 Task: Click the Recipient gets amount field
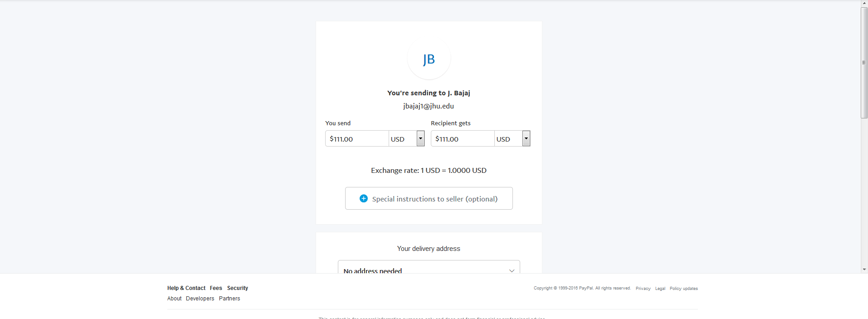462,139
